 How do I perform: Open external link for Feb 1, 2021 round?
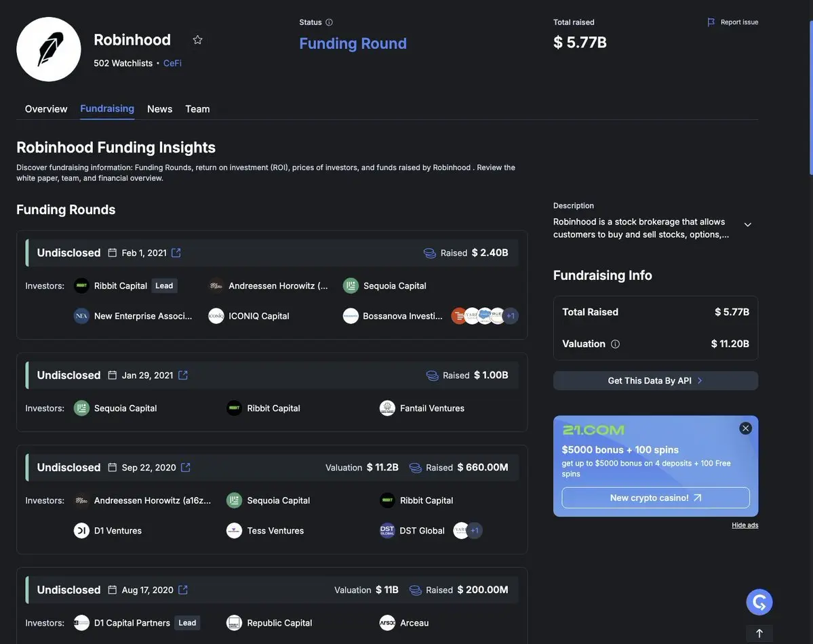click(x=176, y=253)
